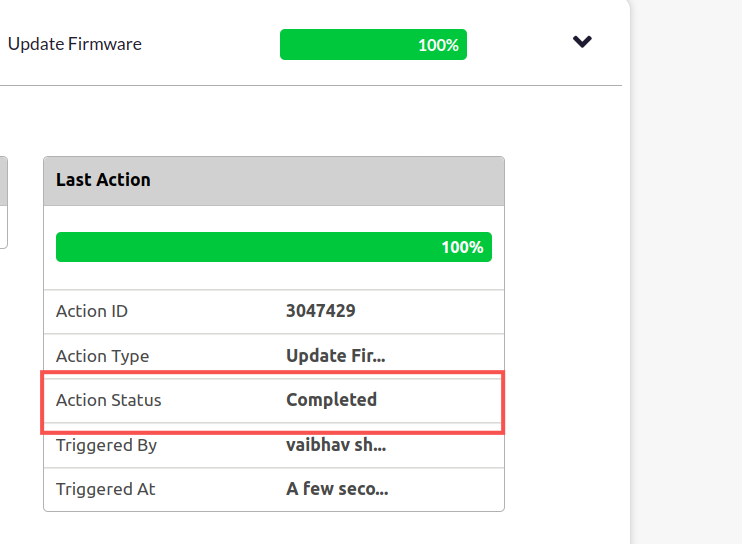Click the action ID number 3047429

(x=320, y=311)
